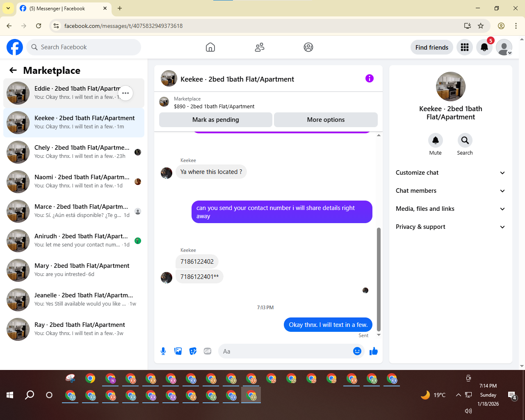Expand Chat members section
This screenshot has width=525, height=420.
pos(451,191)
